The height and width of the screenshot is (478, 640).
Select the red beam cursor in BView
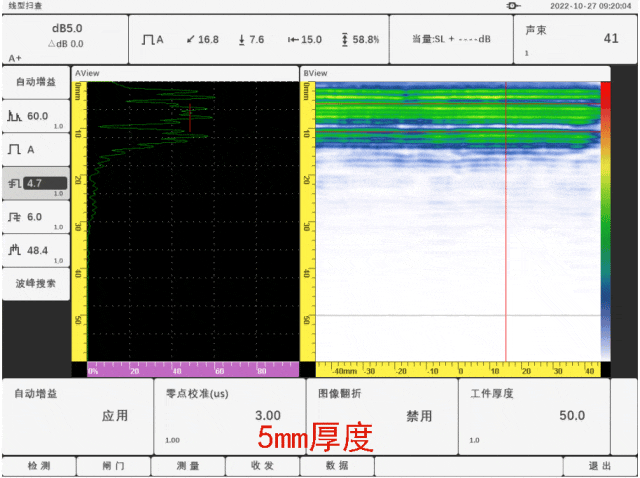506,222
